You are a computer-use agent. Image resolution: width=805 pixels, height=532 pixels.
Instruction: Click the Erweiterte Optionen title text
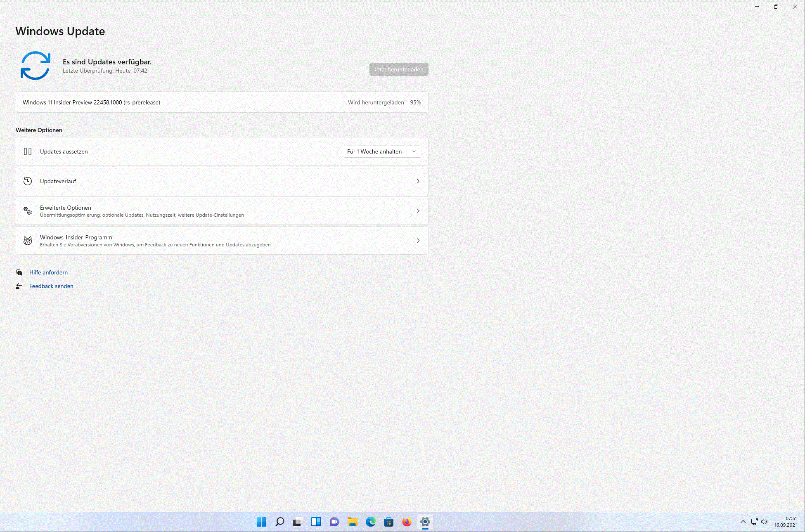66,208
